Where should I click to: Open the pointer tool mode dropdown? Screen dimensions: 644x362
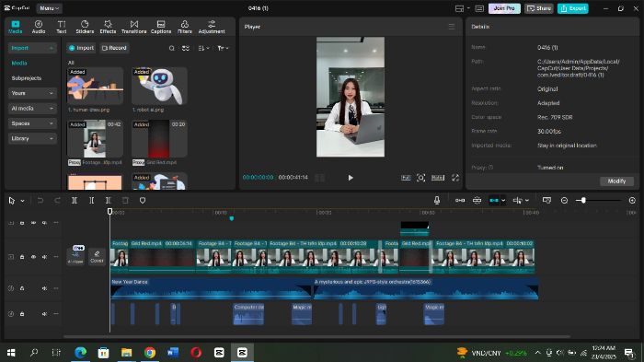pos(22,201)
